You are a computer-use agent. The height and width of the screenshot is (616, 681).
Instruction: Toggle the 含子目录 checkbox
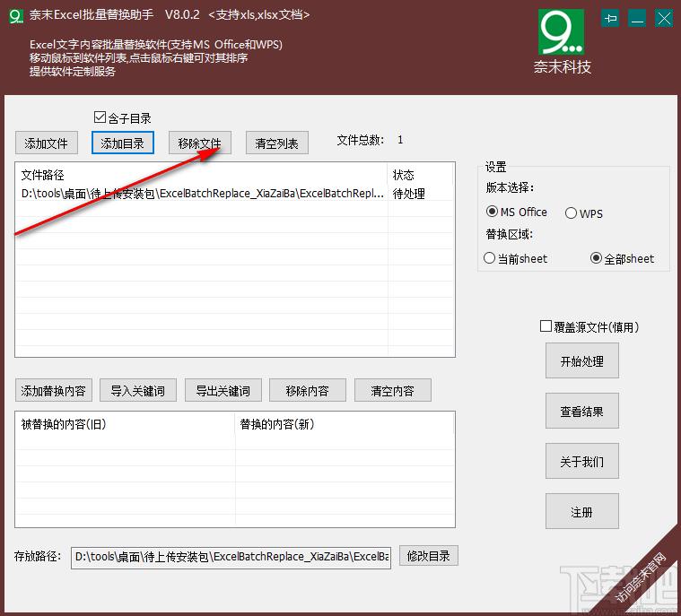100,117
